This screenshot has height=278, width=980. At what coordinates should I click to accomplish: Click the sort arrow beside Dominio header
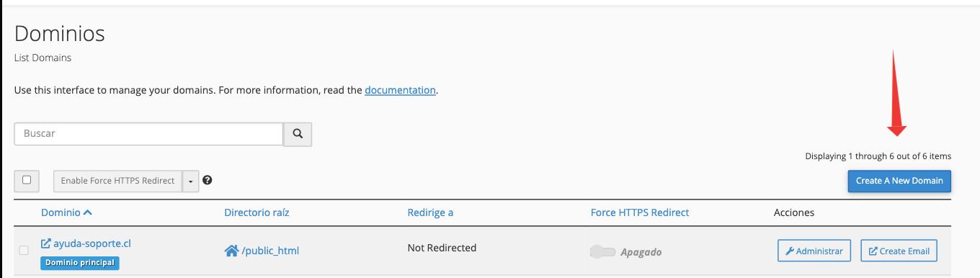(x=88, y=212)
